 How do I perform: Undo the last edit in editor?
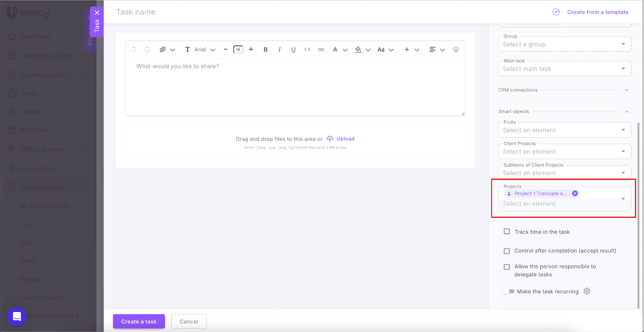pos(134,49)
